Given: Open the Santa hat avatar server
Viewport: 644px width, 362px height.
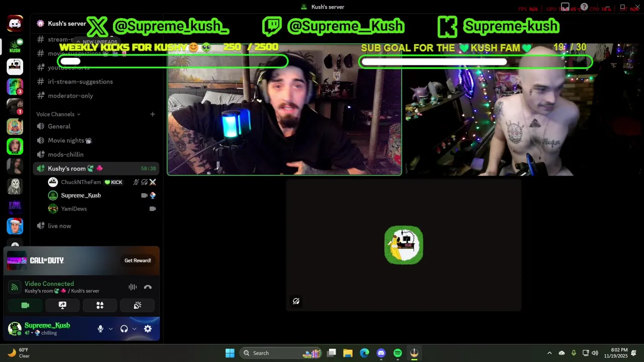Looking at the screenshot, I should (x=15, y=226).
